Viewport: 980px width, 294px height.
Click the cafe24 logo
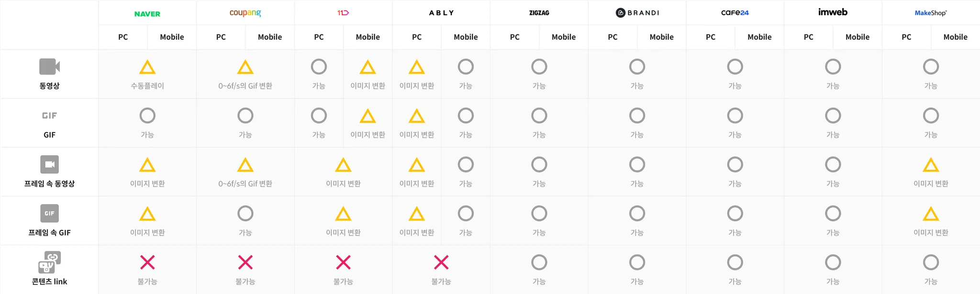tap(735, 13)
